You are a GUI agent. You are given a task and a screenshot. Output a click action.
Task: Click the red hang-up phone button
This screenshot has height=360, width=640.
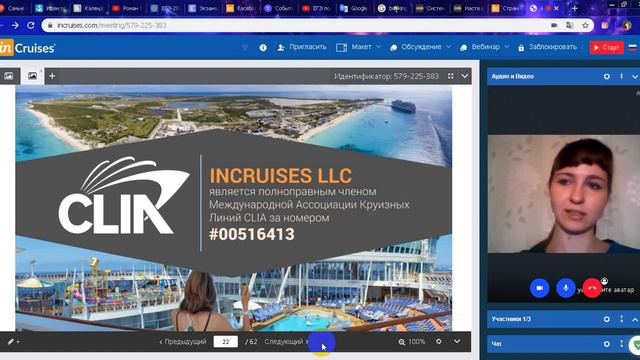coord(592,288)
